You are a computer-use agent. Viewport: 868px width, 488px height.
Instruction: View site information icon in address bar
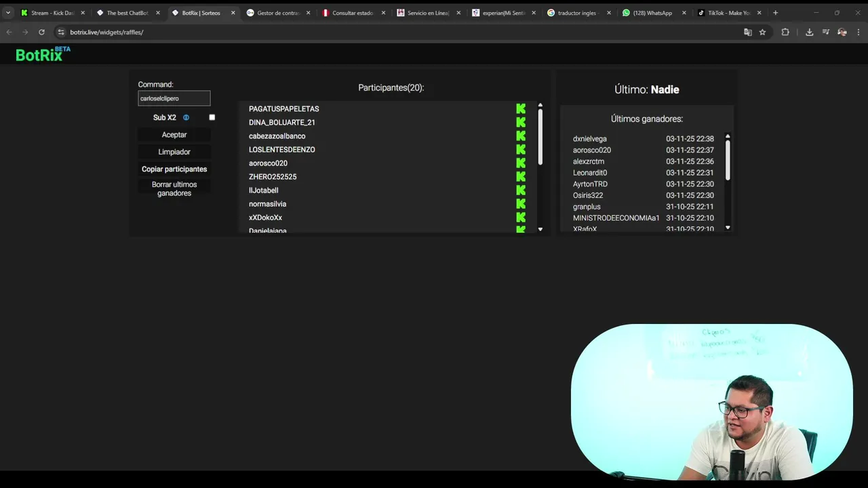tap(61, 32)
